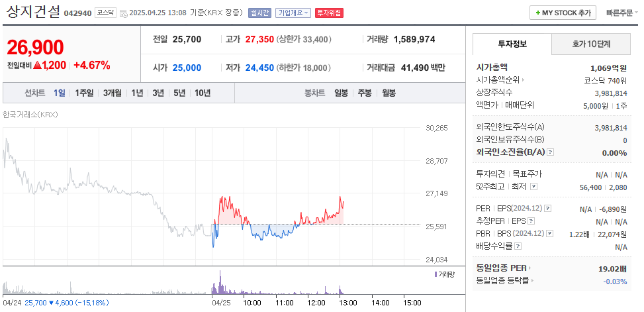644x312 pixels.
Task: Open the 빠른주문 dropdown
Action: [x=622, y=13]
